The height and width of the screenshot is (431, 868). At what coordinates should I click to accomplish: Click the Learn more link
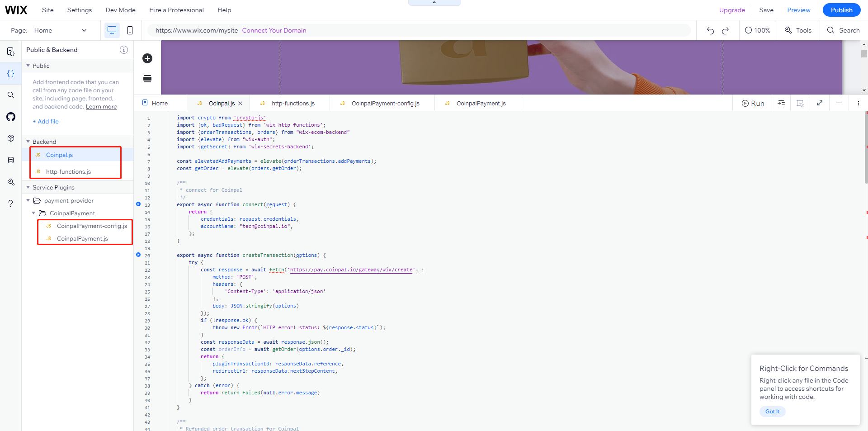pos(101,107)
